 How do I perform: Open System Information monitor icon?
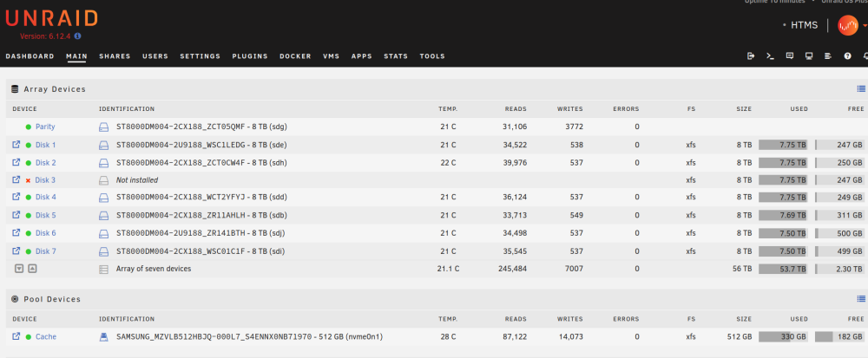click(x=809, y=55)
